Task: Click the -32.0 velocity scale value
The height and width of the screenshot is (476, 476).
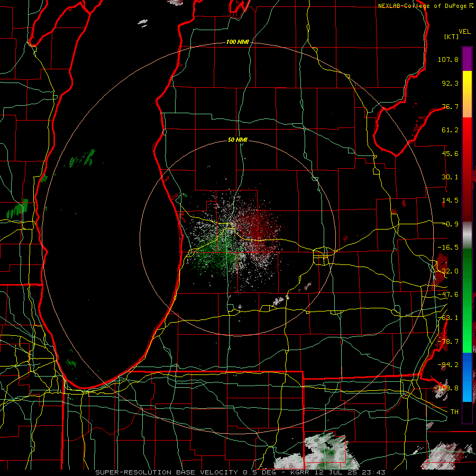Action: 448,271
